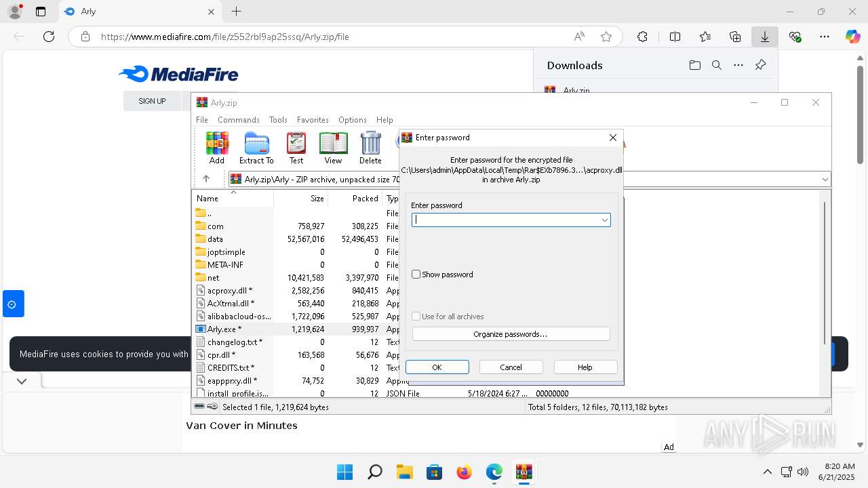Open browser Extensions puzzle icon
Image resolution: width=868 pixels, height=488 pixels.
click(x=642, y=37)
